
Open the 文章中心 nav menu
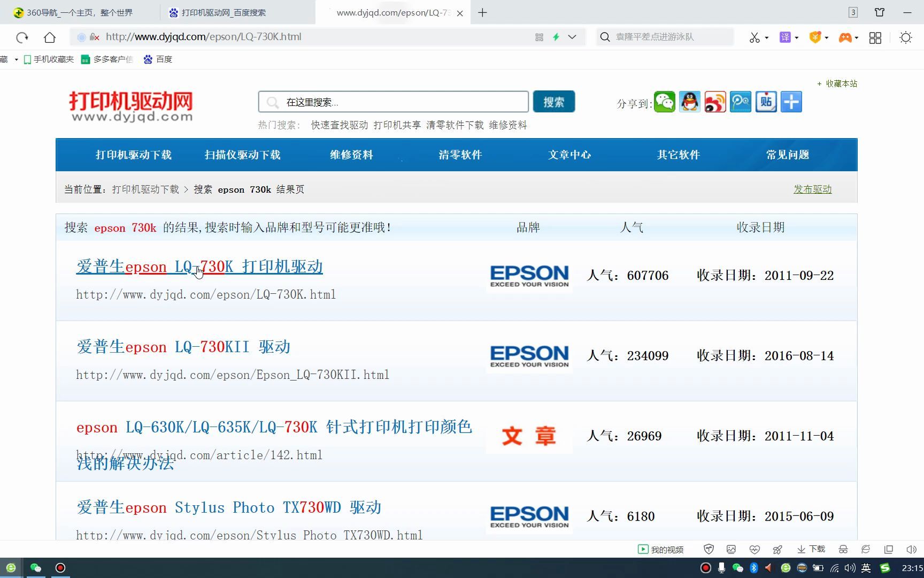570,155
